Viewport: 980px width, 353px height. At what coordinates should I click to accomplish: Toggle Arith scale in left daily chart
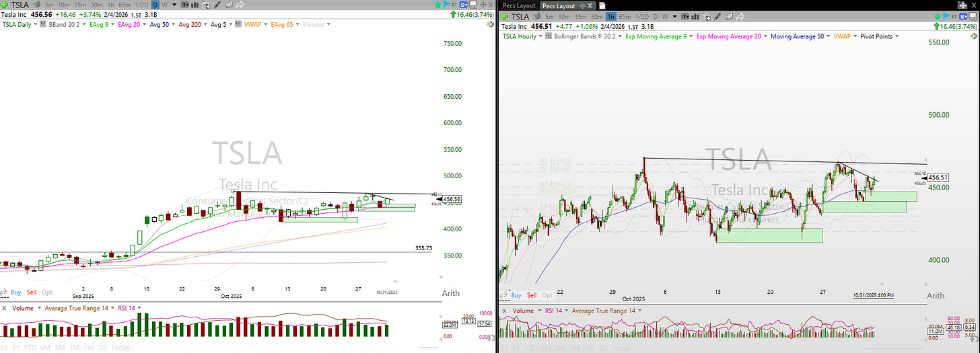(451, 293)
